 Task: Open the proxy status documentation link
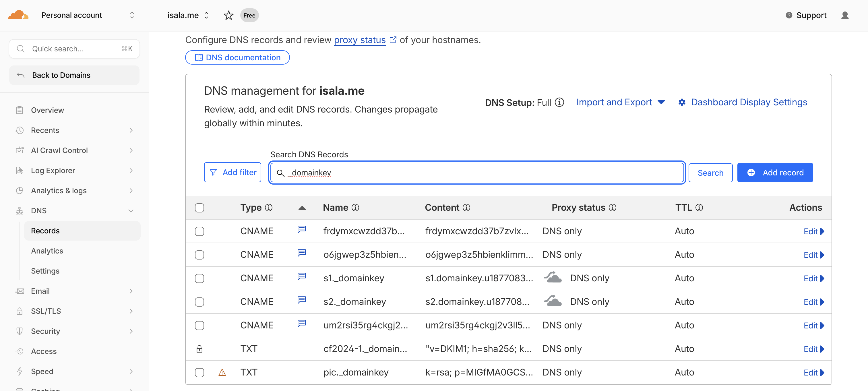click(x=360, y=40)
